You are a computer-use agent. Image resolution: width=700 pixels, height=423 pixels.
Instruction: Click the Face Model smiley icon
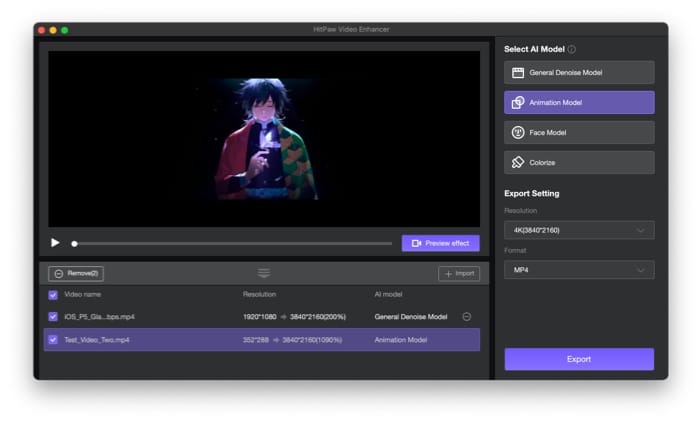(518, 133)
